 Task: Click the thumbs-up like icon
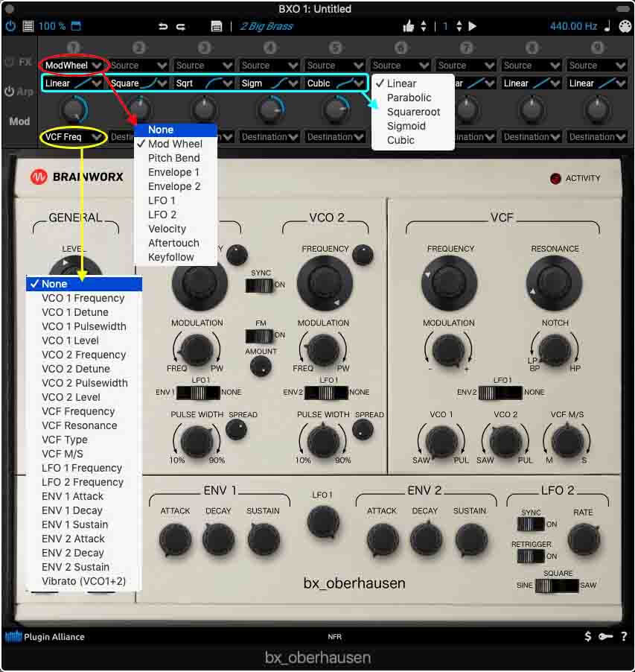point(408,26)
